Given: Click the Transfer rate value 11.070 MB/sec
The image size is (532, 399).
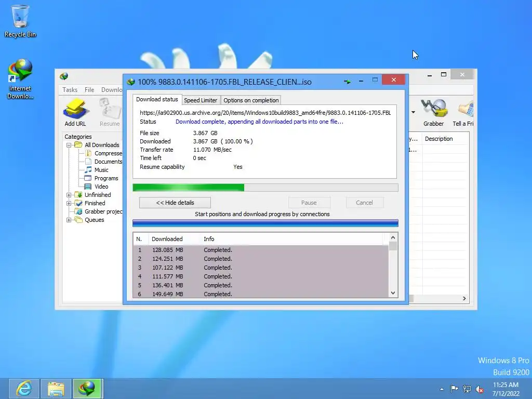Looking at the screenshot, I should (212, 150).
